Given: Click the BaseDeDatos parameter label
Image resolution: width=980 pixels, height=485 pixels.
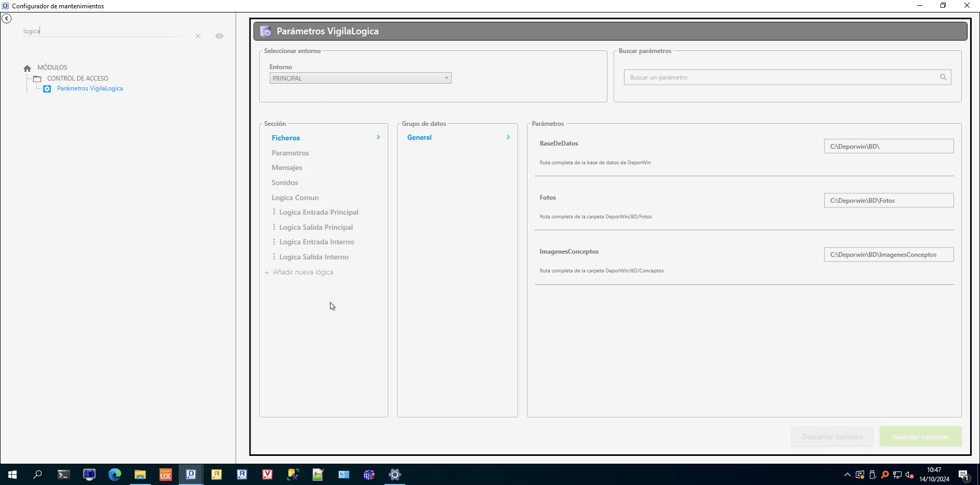Looking at the screenshot, I should pyautogui.click(x=559, y=143).
